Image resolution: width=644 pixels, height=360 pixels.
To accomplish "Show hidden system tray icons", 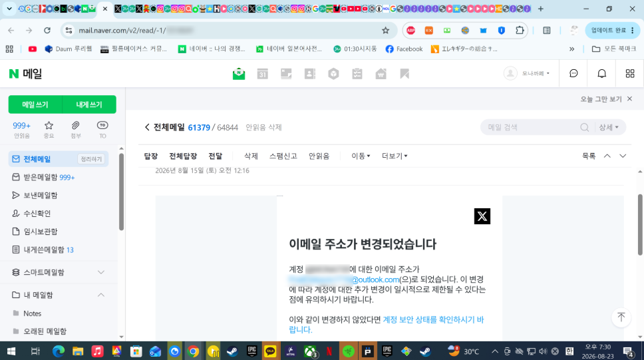I will 495,351.
